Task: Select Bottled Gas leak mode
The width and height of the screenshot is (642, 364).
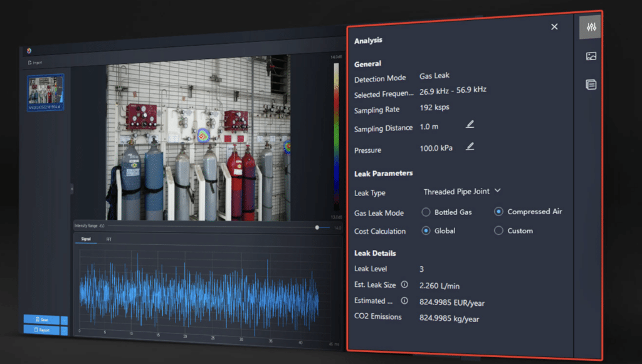Action: point(426,212)
